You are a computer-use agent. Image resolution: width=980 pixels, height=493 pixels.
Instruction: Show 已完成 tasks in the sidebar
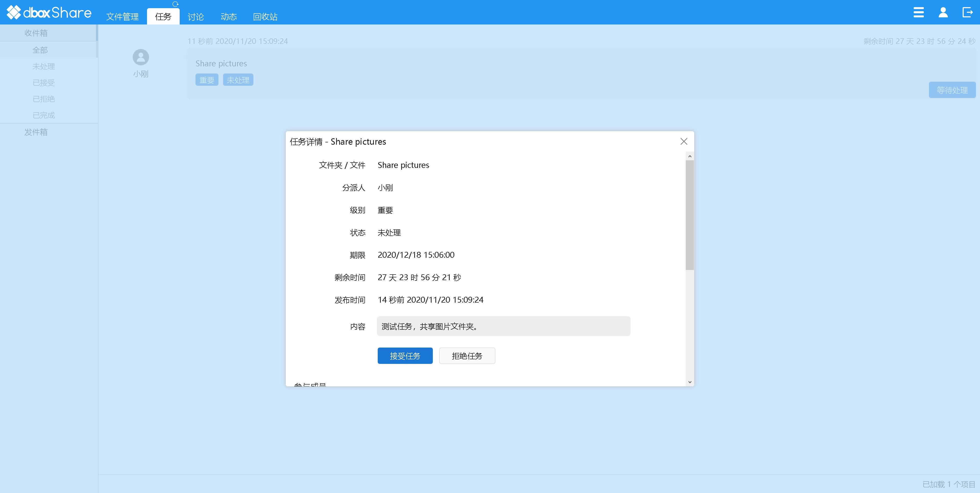point(43,115)
